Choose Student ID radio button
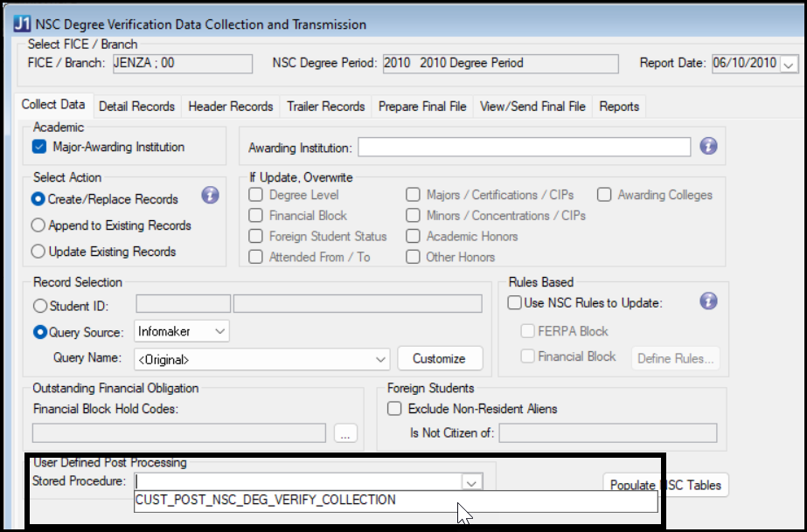 38,306
